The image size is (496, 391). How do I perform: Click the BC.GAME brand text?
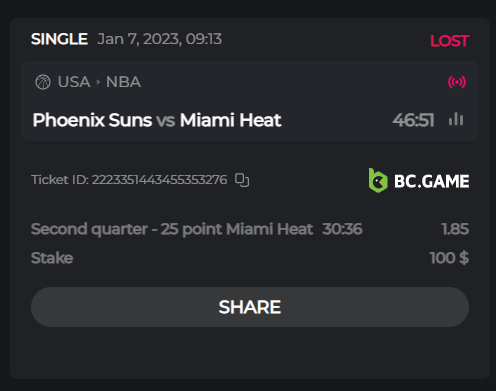click(432, 181)
